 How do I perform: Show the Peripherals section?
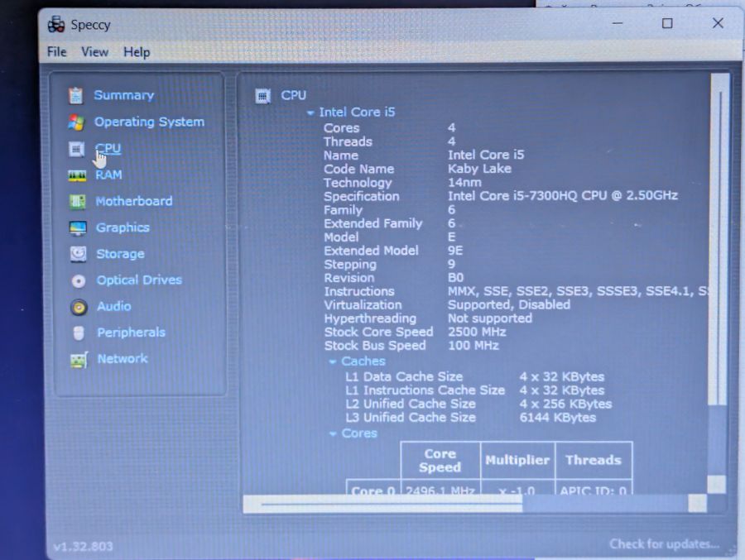pos(131,333)
